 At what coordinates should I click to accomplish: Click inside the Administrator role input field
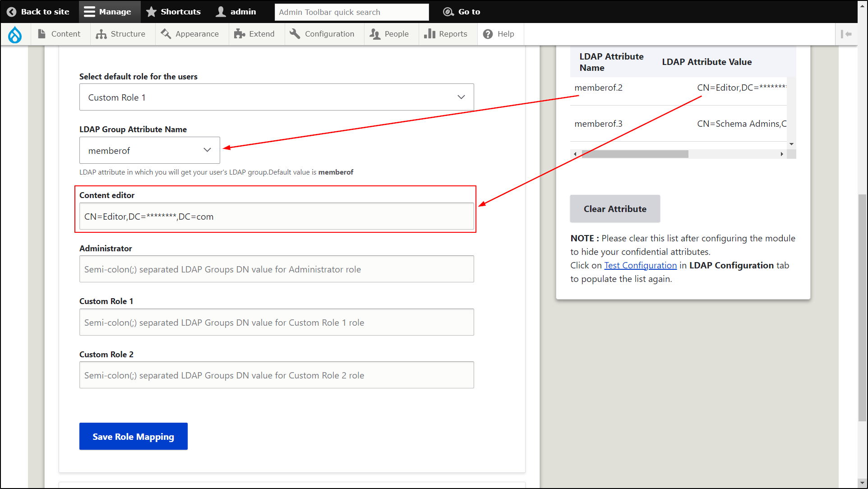click(276, 269)
